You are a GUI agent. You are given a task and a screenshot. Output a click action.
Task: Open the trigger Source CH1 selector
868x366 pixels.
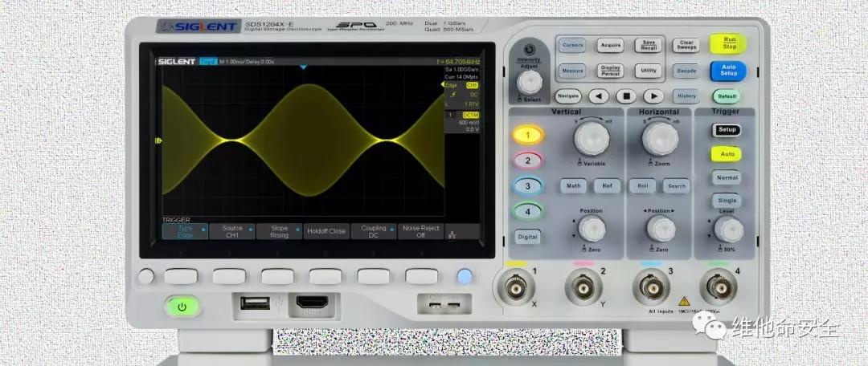(232, 231)
